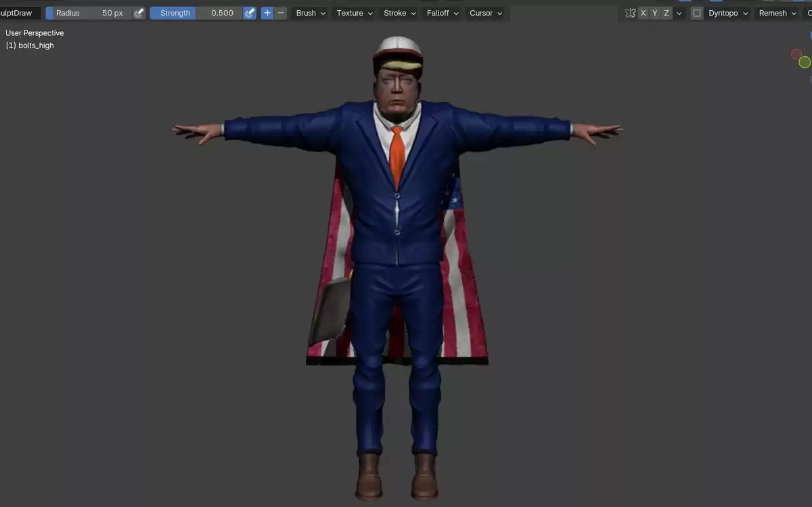This screenshot has height=507, width=812.
Task: Enable the Dyntopo checkbox
Action: pyautogui.click(x=697, y=13)
